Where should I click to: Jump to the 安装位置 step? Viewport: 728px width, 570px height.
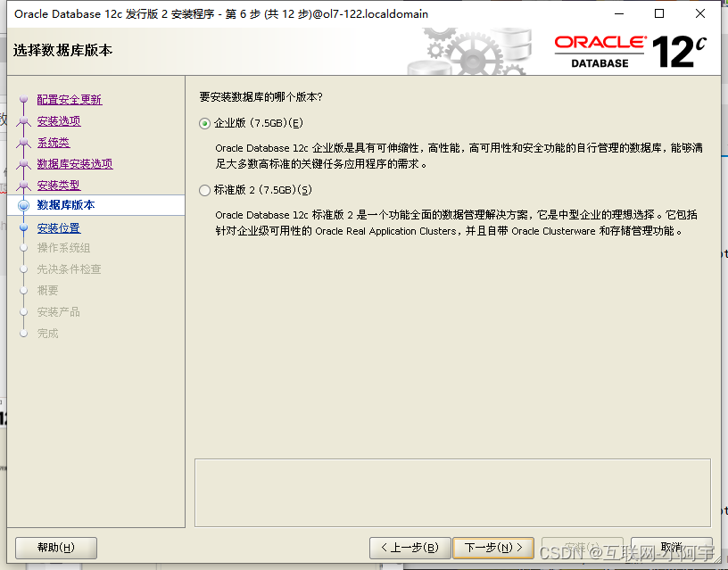click(59, 227)
